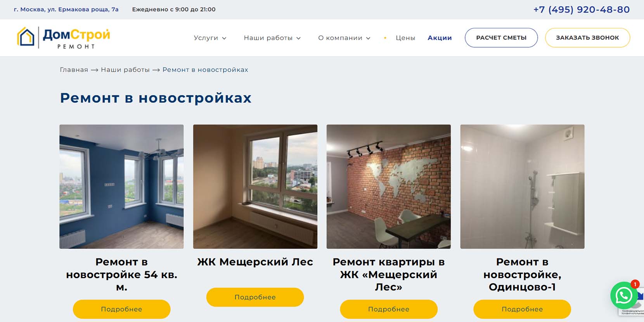This screenshot has height=322, width=644.
Task: Open the Наши работы breadcrumb link
Action: click(125, 70)
